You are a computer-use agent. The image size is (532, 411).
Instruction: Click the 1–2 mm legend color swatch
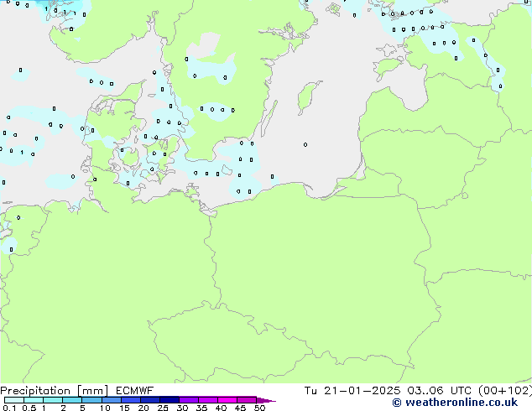pyautogui.click(x=53, y=400)
